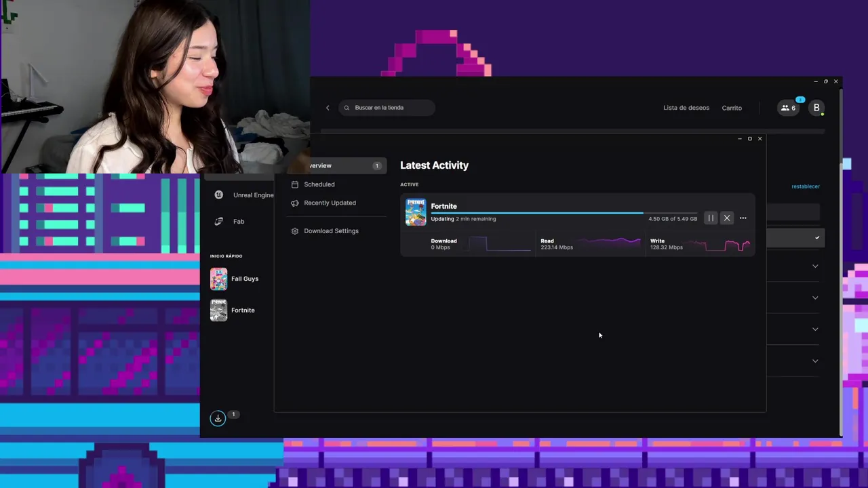Click the Download Settings gear icon
Image resolution: width=868 pixels, height=488 pixels.
tap(294, 231)
